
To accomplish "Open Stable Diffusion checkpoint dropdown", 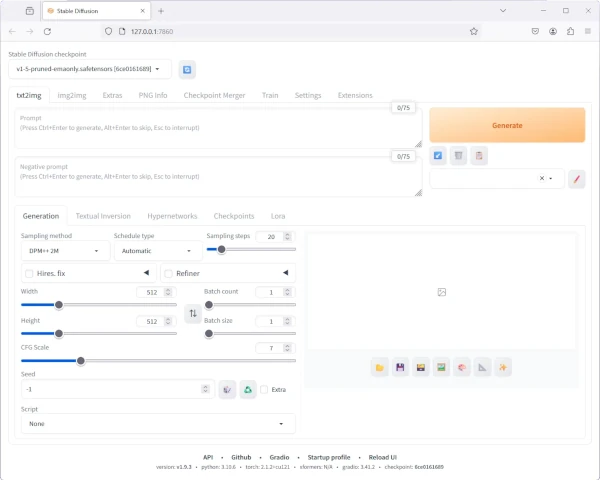I will click(90, 69).
